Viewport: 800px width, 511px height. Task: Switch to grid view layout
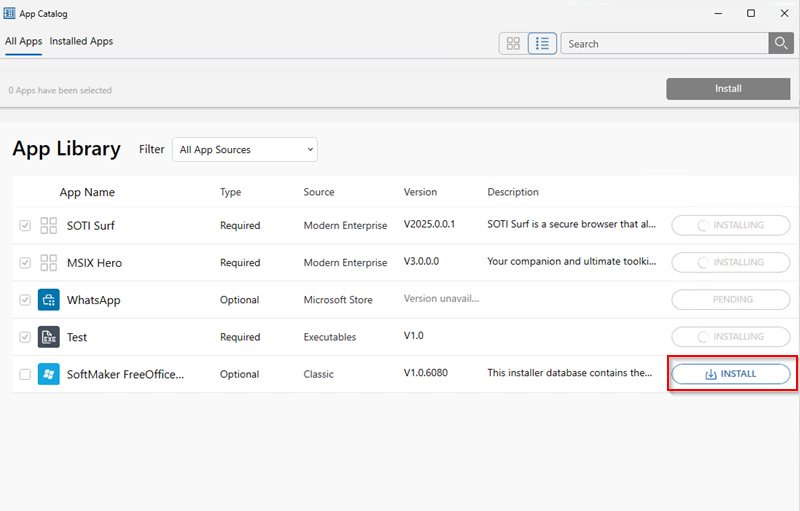pos(513,43)
